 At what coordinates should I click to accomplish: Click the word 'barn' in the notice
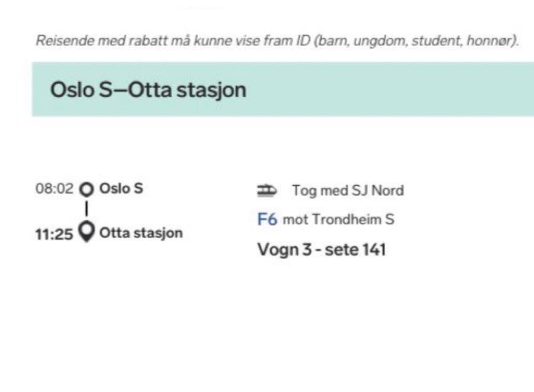point(339,40)
